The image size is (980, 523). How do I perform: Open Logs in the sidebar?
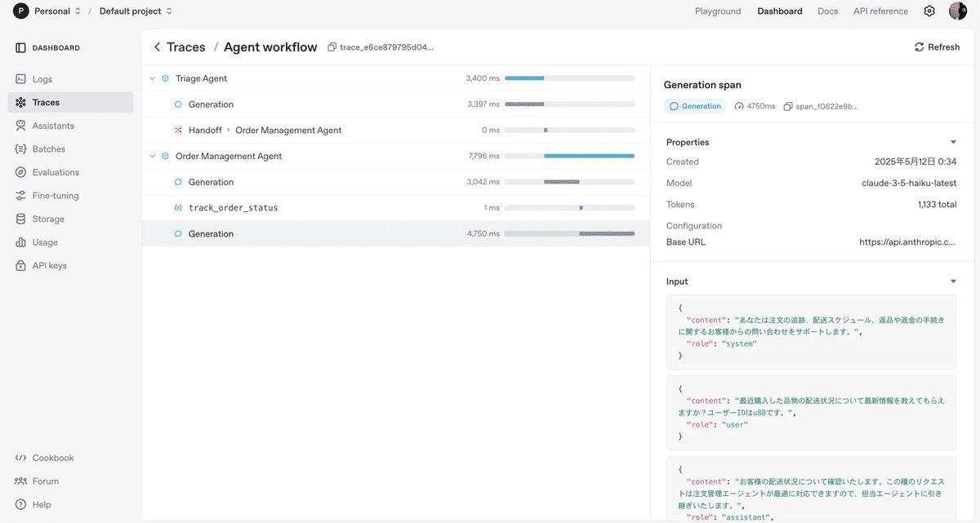pyautogui.click(x=42, y=79)
